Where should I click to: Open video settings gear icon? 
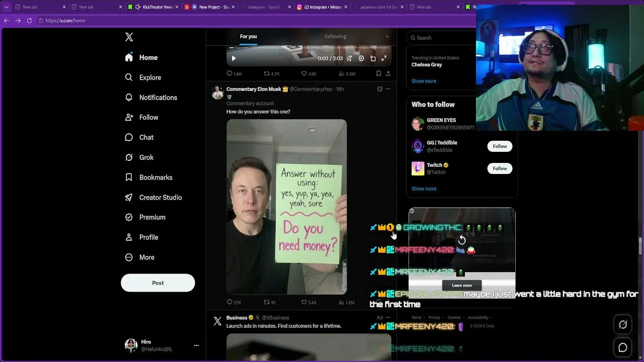tap(361, 58)
